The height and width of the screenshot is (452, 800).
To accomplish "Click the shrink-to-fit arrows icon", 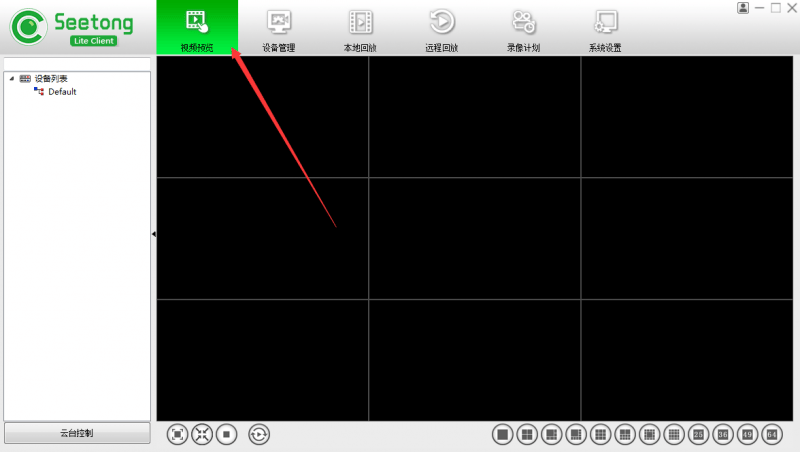I will point(202,435).
